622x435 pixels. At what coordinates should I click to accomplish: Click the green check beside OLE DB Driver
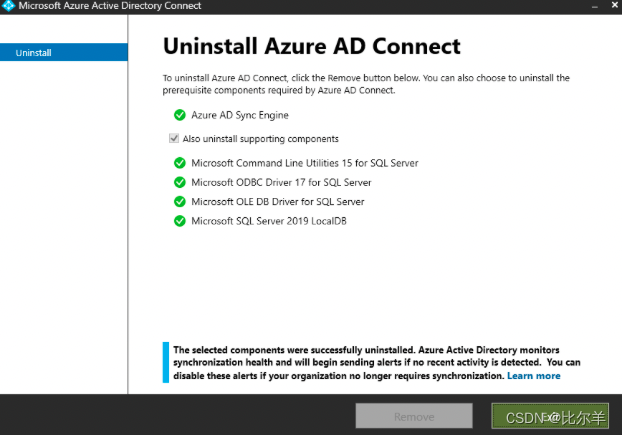coord(180,201)
